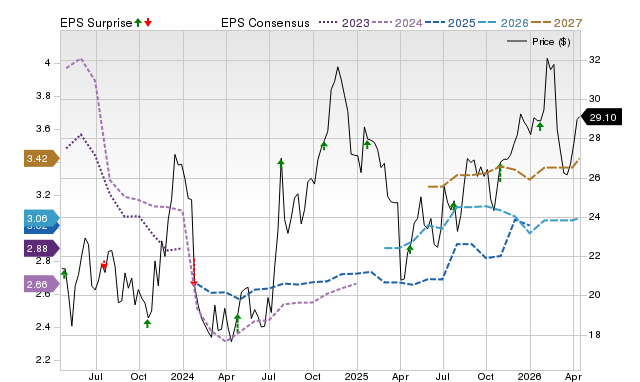The width and height of the screenshot is (640, 382).
Task: Click the Price ($) legend entry
Action: click(x=539, y=42)
